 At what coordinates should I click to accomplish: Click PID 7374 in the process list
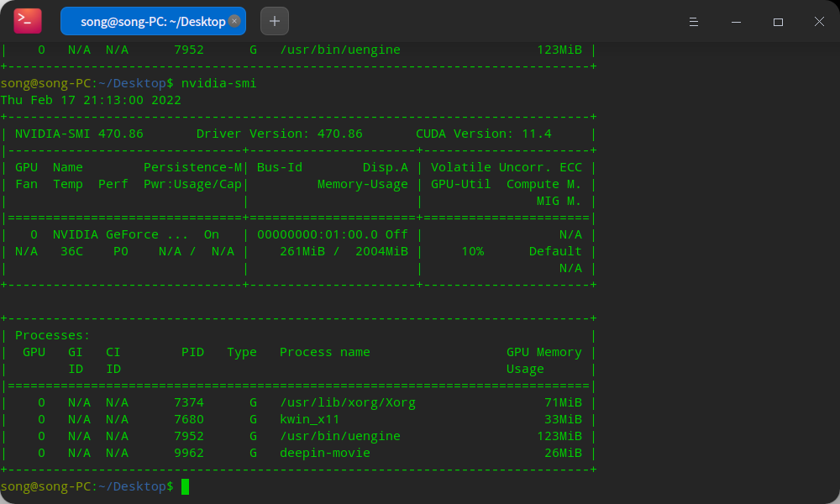(x=189, y=402)
